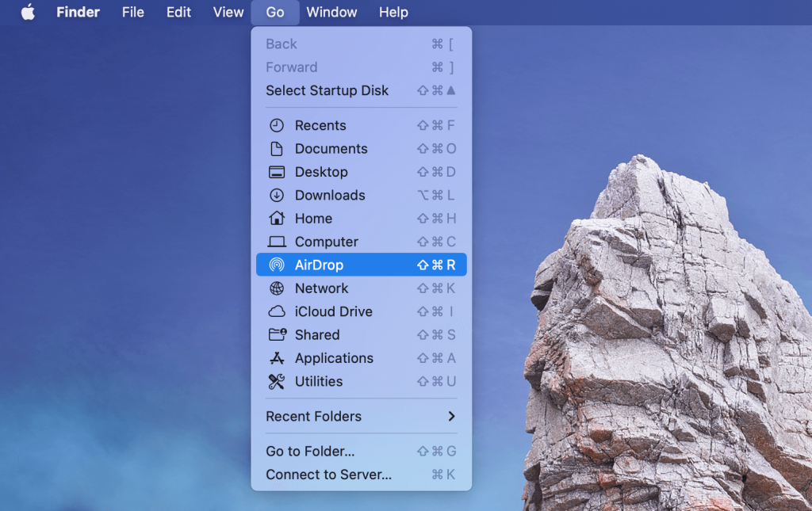The image size is (812, 511).
Task: Open AirDrop from the Go menu
Action: [362, 265]
